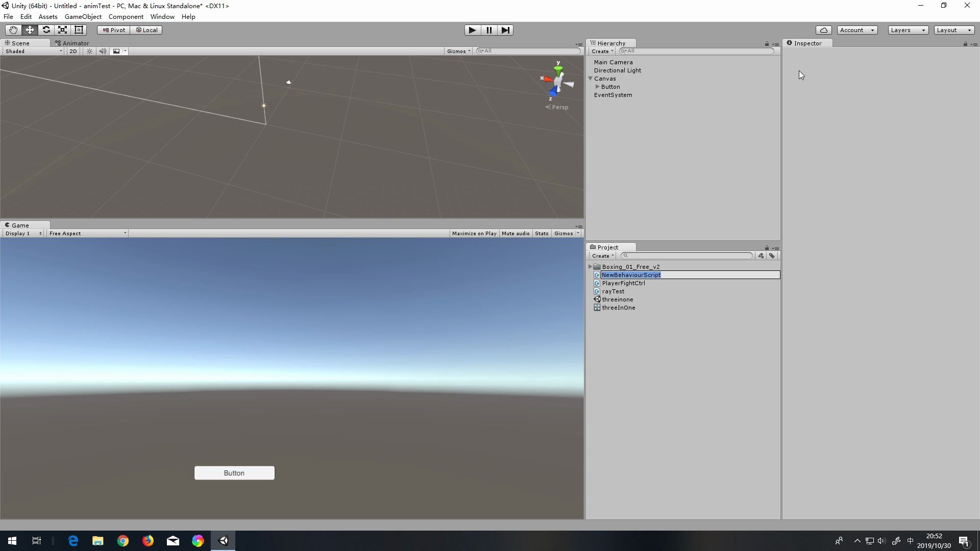The height and width of the screenshot is (551, 980).
Task: Toggle Stats overlay in Game view
Action: tap(542, 234)
